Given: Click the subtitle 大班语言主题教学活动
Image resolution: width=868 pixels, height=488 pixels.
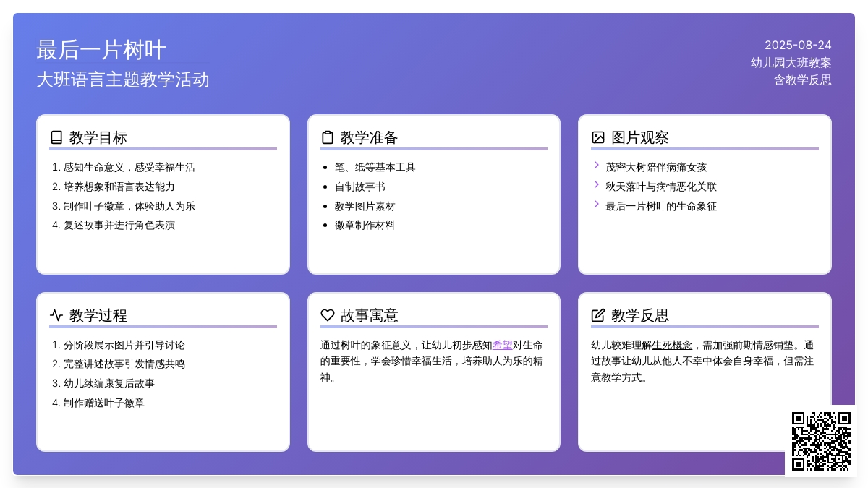Looking at the screenshot, I should pyautogui.click(x=123, y=80).
